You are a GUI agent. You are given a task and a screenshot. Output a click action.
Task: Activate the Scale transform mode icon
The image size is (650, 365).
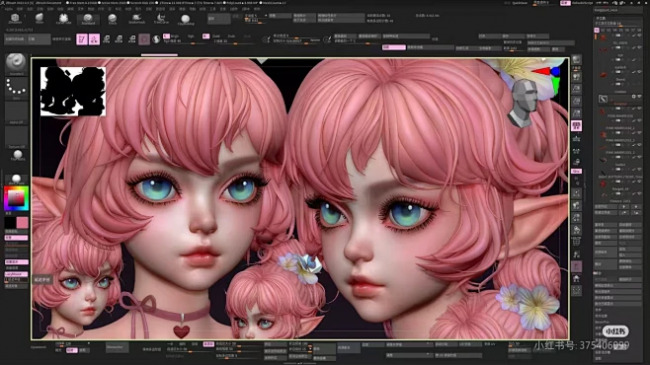point(119,39)
